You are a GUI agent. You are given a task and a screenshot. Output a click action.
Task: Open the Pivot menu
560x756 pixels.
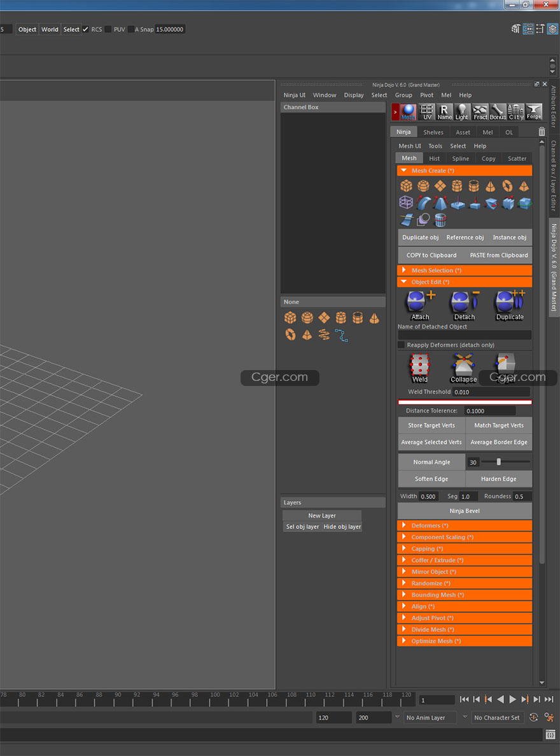pyautogui.click(x=426, y=95)
